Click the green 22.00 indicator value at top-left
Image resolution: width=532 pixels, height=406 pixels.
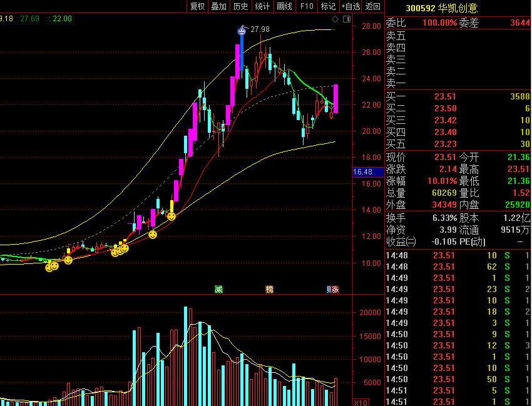pos(62,19)
